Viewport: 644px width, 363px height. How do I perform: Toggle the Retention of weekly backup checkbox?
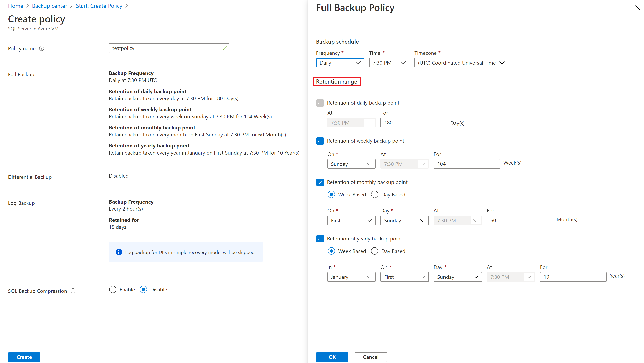click(320, 141)
